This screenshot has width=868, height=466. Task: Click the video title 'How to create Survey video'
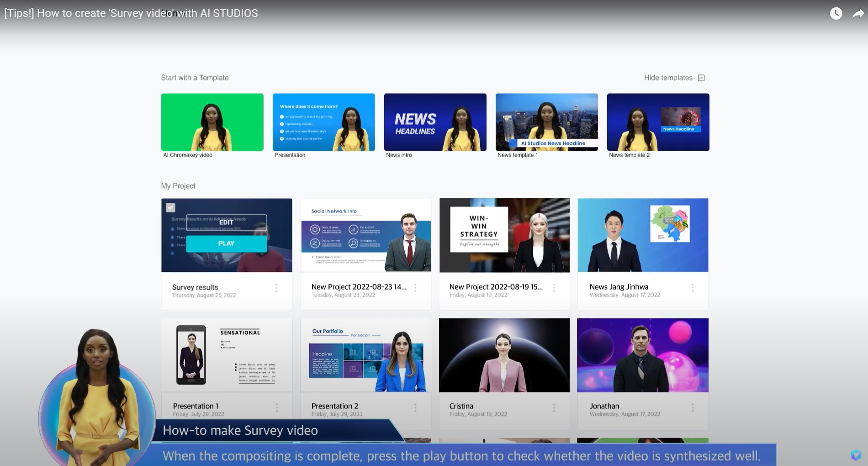click(131, 13)
